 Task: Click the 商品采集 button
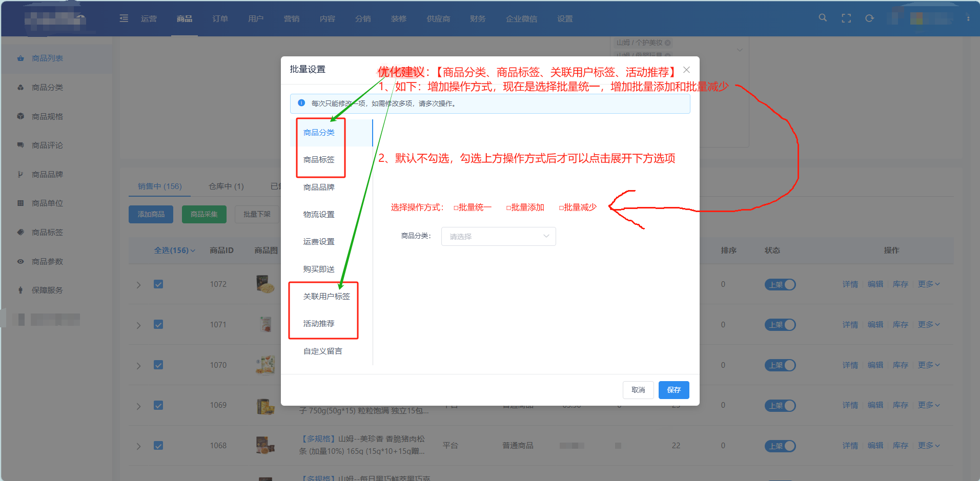click(204, 214)
